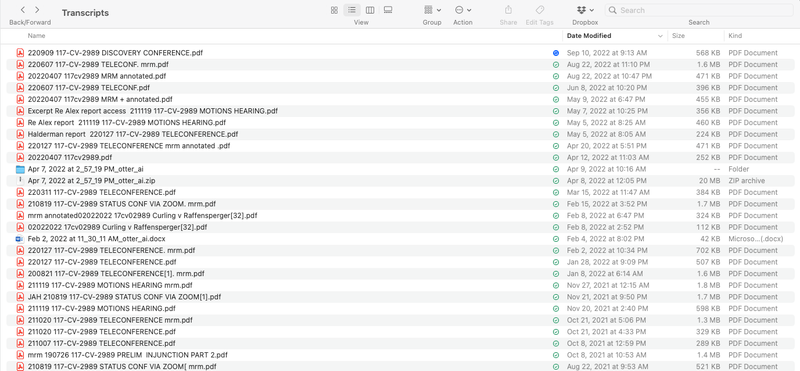Open the Dropbox toolbar dropdown
Screen dimensions: 800x371
[585, 10]
